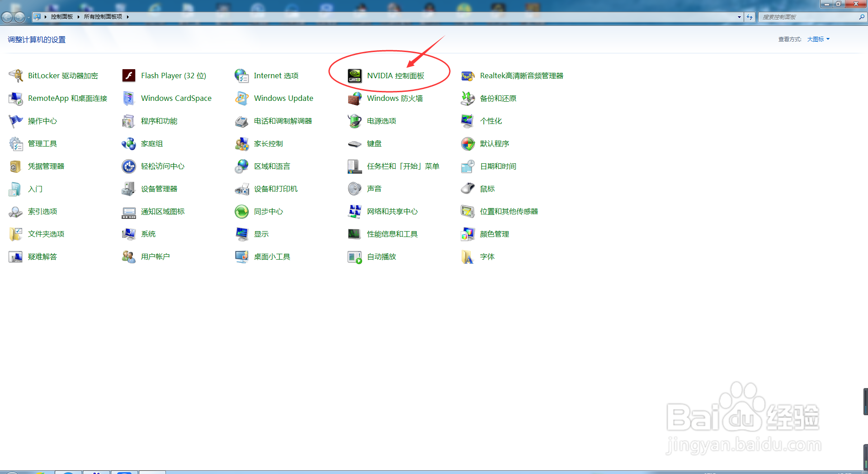Open 自动播放 icon

[x=354, y=256]
